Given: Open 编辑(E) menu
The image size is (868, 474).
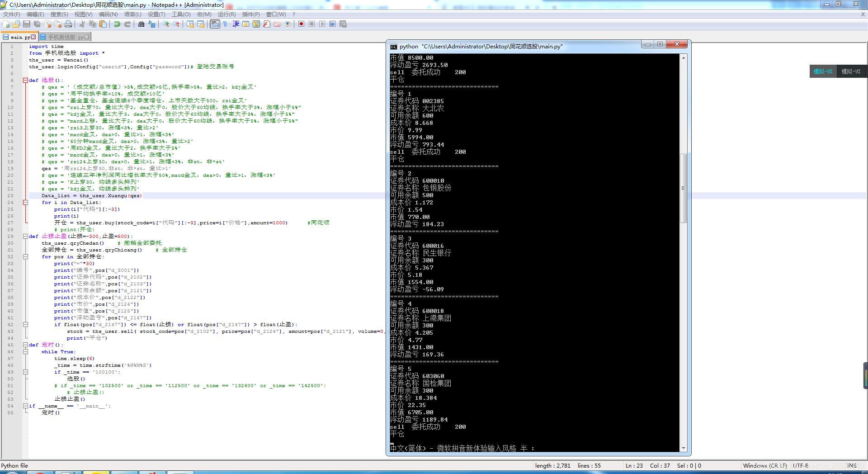Looking at the screenshot, I should click(35, 14).
